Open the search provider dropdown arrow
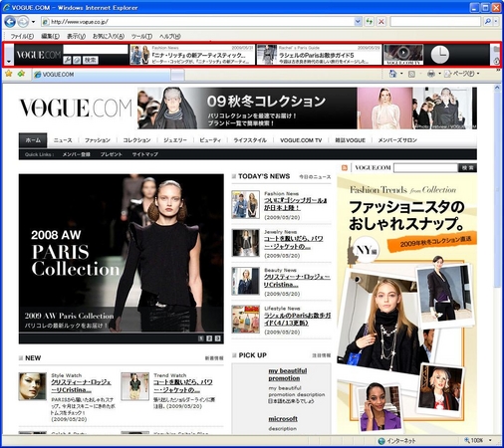The image size is (504, 448). pos(496,22)
